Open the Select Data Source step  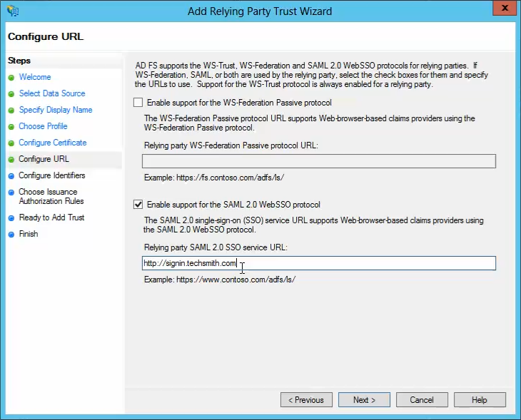(x=52, y=93)
